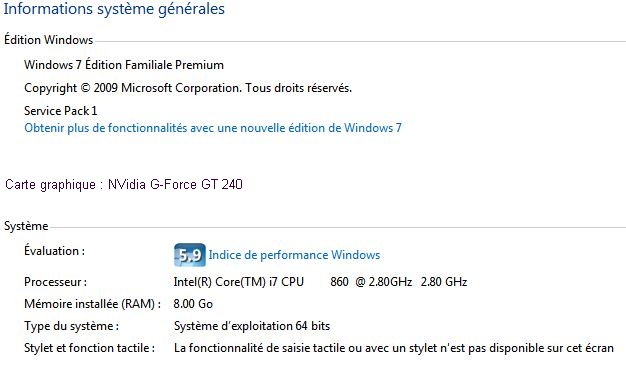This screenshot has width=626, height=368.
Task: Click the Service Pack 1 text
Action: click(61, 111)
